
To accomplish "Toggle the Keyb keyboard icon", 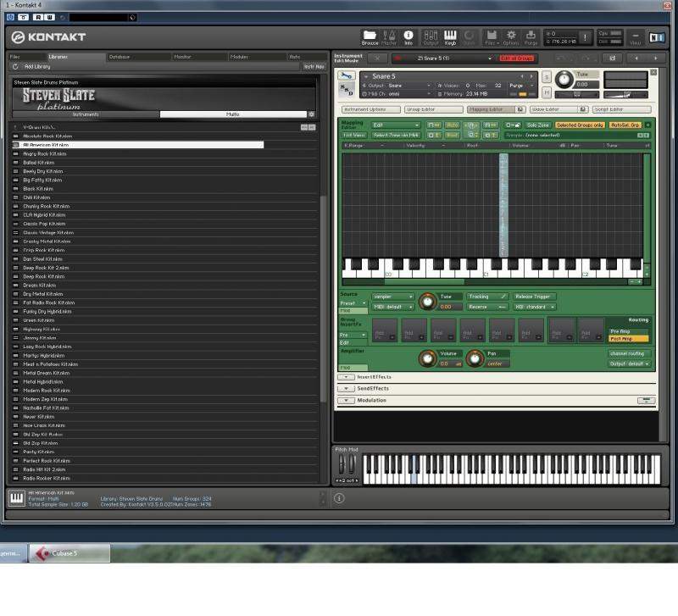I will (x=450, y=36).
